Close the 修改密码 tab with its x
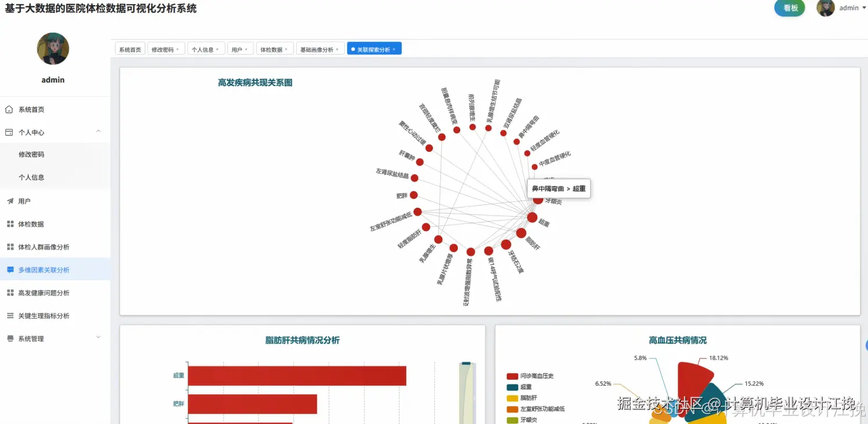 [x=178, y=49]
